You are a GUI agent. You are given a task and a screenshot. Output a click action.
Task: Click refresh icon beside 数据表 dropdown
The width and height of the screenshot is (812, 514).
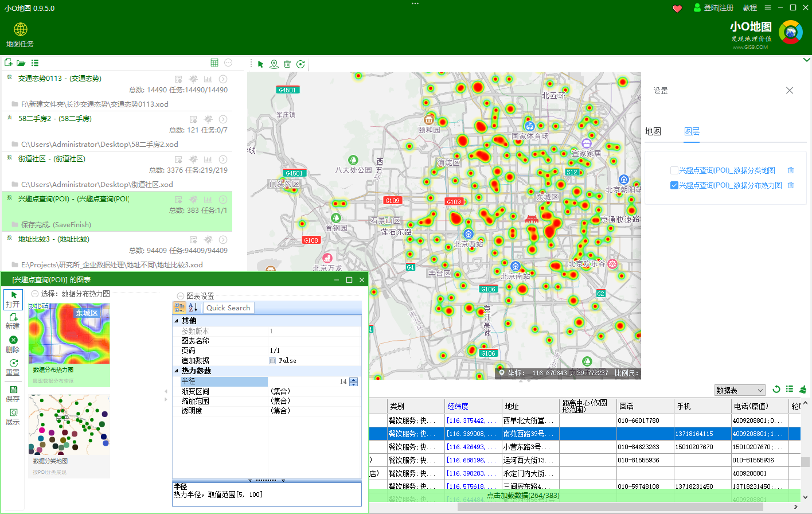click(x=776, y=389)
